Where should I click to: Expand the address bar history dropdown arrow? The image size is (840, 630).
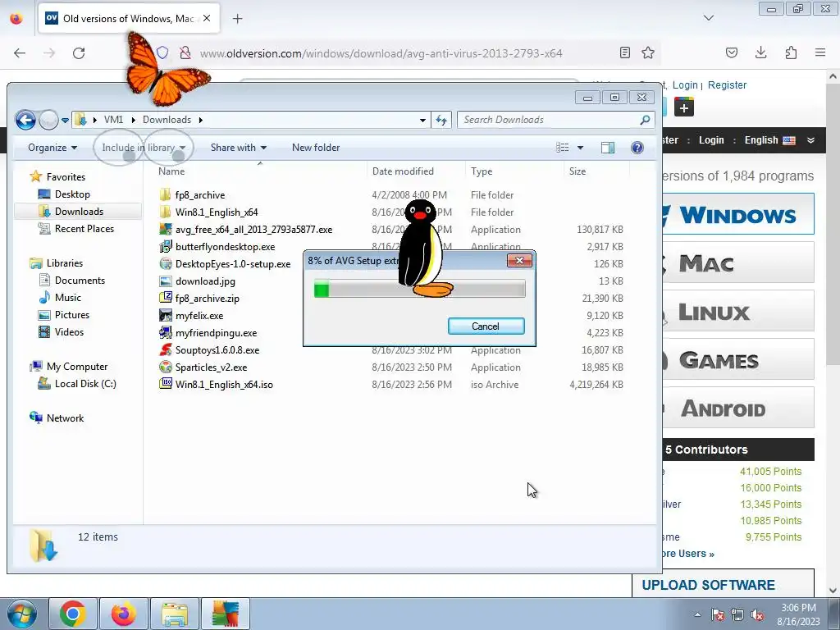(x=422, y=120)
